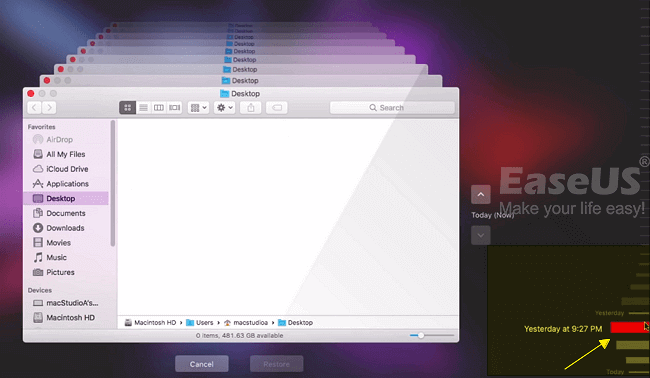This screenshot has height=378, width=650.
Task: Click the Share toolbar button
Action: click(x=251, y=108)
